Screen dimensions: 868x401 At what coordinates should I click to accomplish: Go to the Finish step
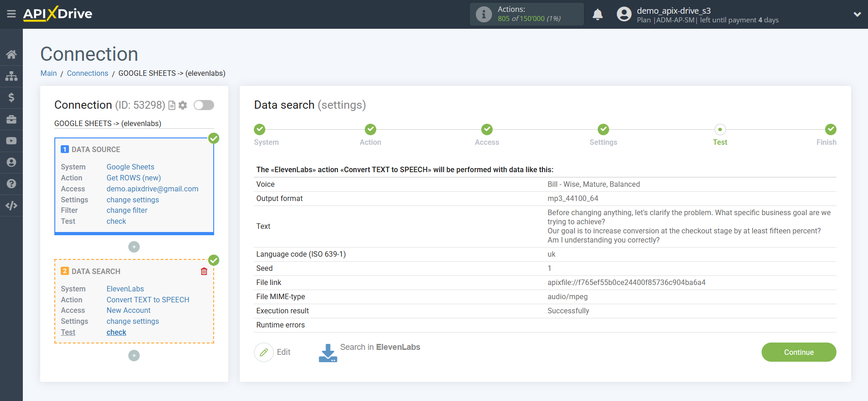click(x=831, y=129)
